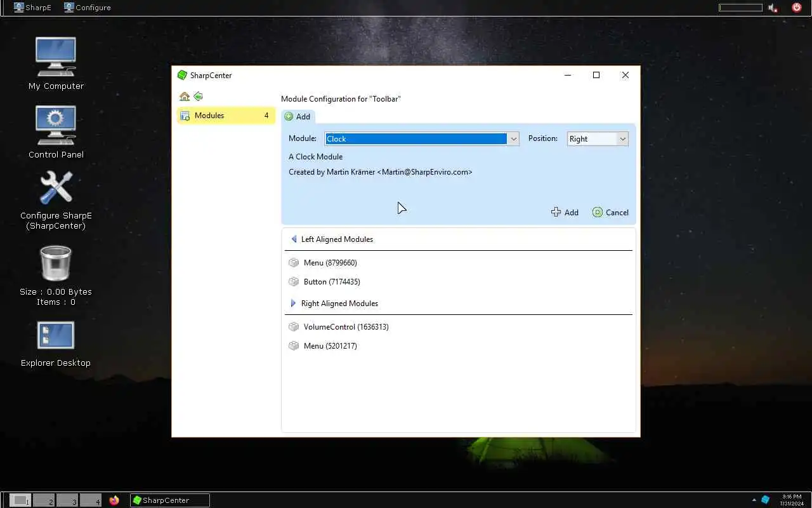Open the Control Panel desktop icon

coord(56,126)
